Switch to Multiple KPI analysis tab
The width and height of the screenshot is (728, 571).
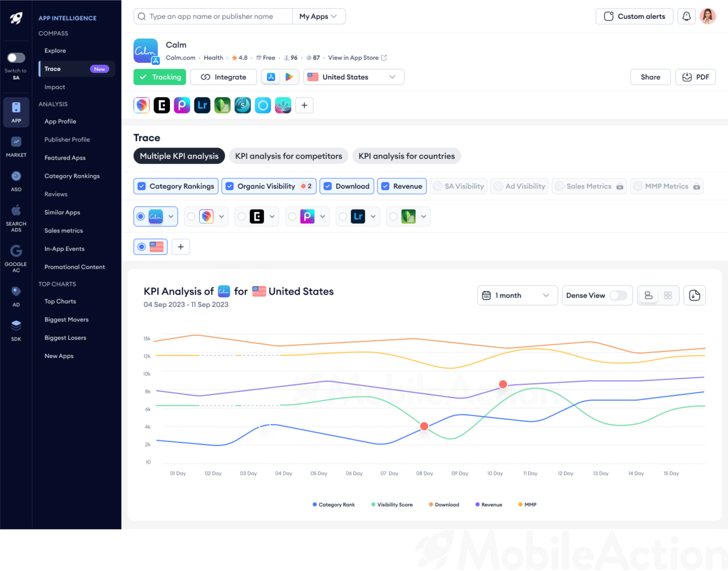point(179,156)
